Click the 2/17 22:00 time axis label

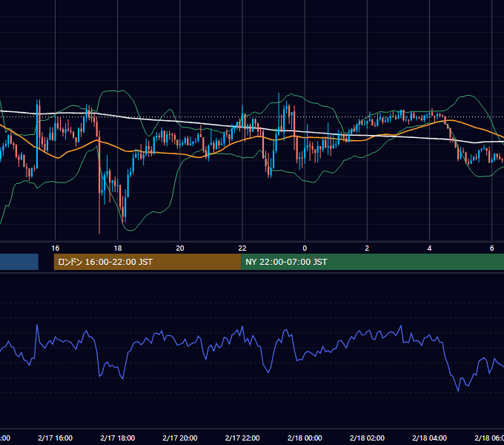pos(242,438)
